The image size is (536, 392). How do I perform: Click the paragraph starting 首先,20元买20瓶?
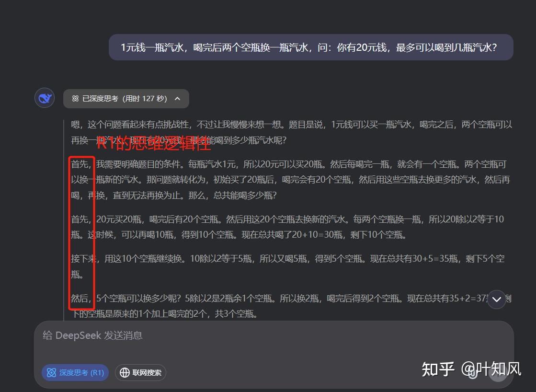[287, 227]
